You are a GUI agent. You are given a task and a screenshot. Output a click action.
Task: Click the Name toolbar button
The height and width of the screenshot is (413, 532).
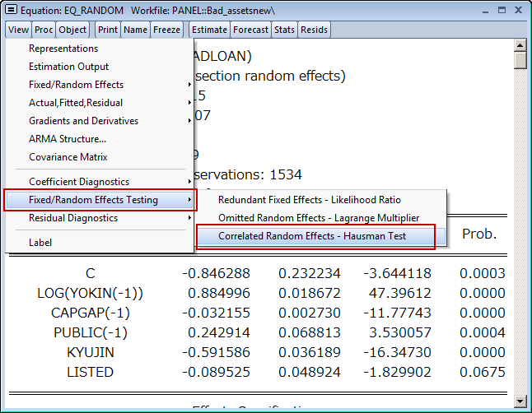(x=135, y=30)
